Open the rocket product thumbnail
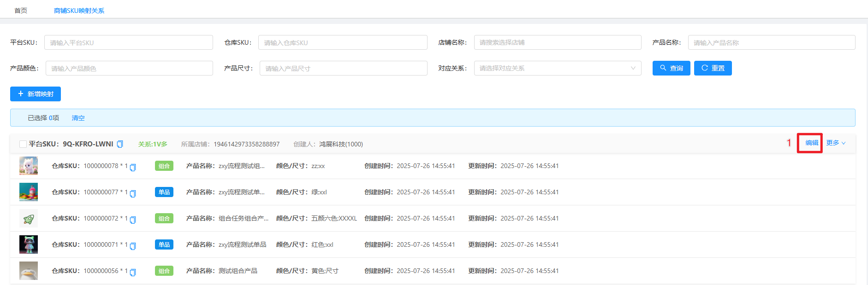The width and height of the screenshot is (868, 285). 29,218
